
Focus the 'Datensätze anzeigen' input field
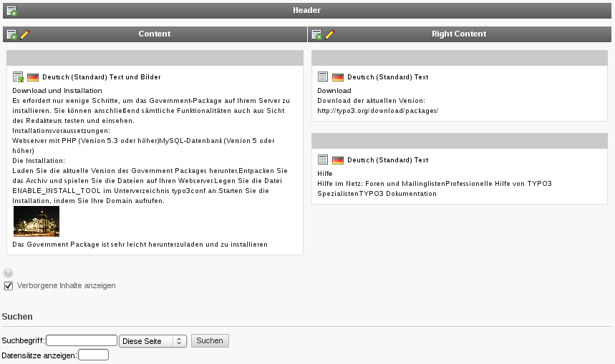click(x=93, y=355)
